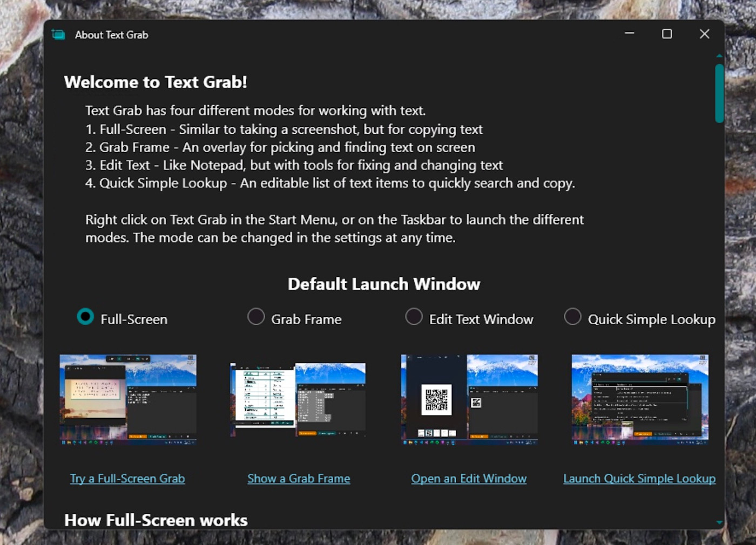The width and height of the screenshot is (756, 545).
Task: Click the Open an Edit Window link
Action: tap(469, 479)
